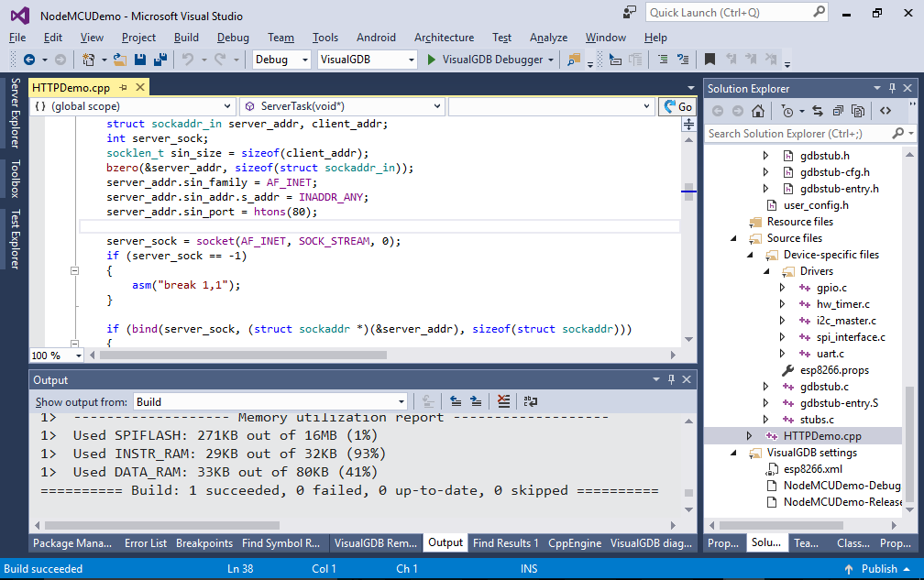924x580 pixels.
Task: Click the code editor horizontal scrollbar thumb
Action: (243, 356)
